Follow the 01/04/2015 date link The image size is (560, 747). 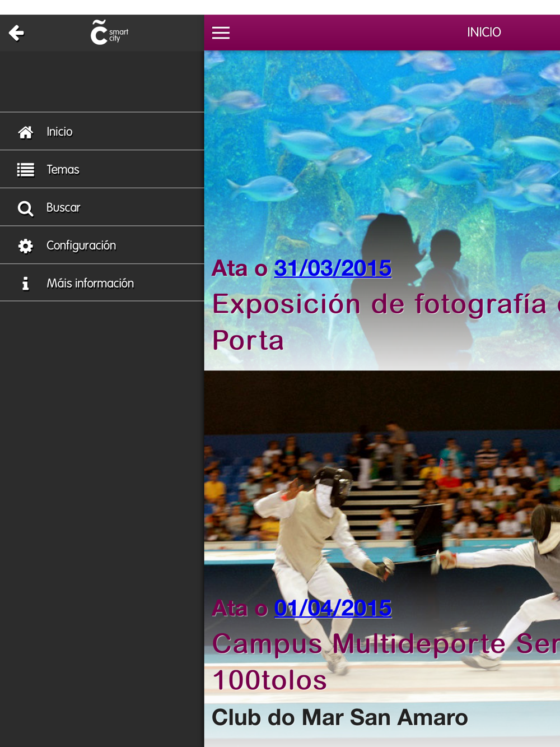tap(333, 608)
